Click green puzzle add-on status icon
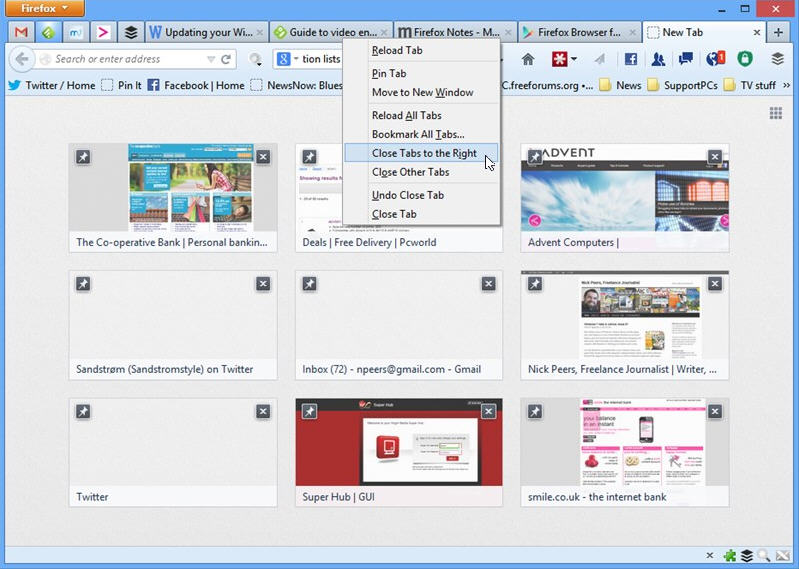The image size is (799, 569). [729, 555]
